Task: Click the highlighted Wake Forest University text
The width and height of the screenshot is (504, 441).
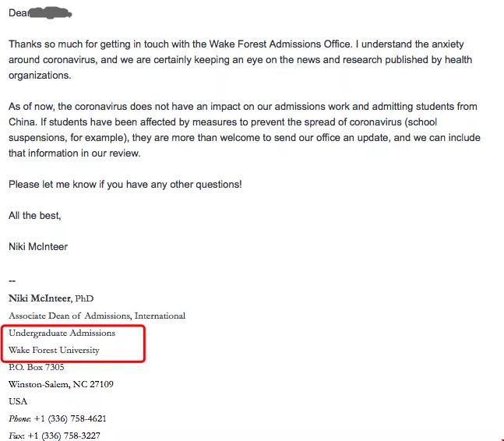Action: point(54,350)
